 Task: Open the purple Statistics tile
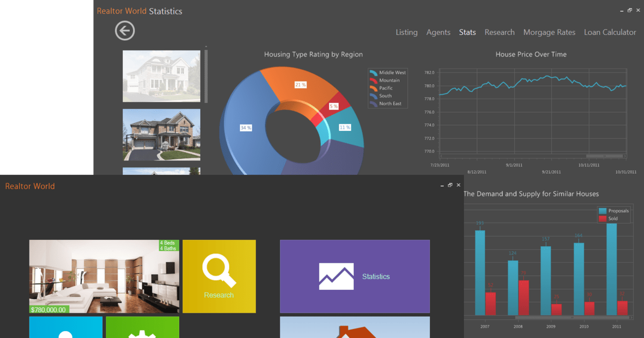coord(355,276)
